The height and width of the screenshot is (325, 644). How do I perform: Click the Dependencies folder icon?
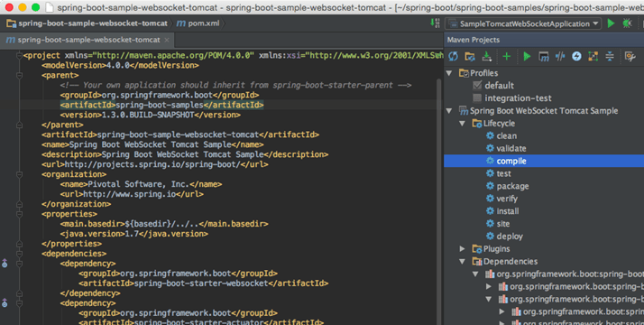[476, 261]
